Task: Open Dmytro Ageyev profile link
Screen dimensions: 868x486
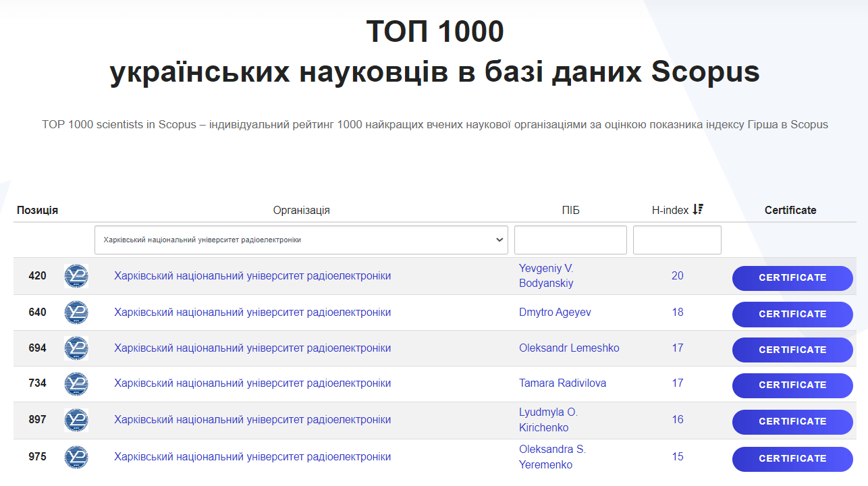Action: (555, 313)
